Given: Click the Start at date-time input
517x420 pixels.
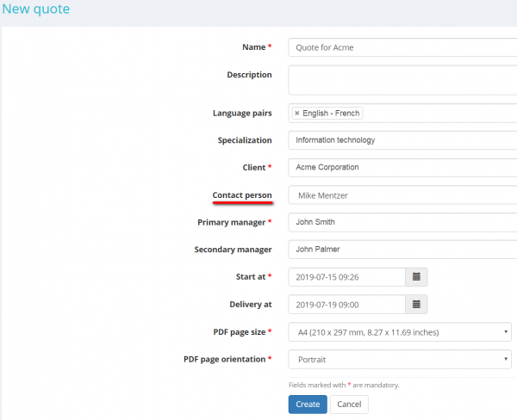Looking at the screenshot, I should tap(346, 277).
